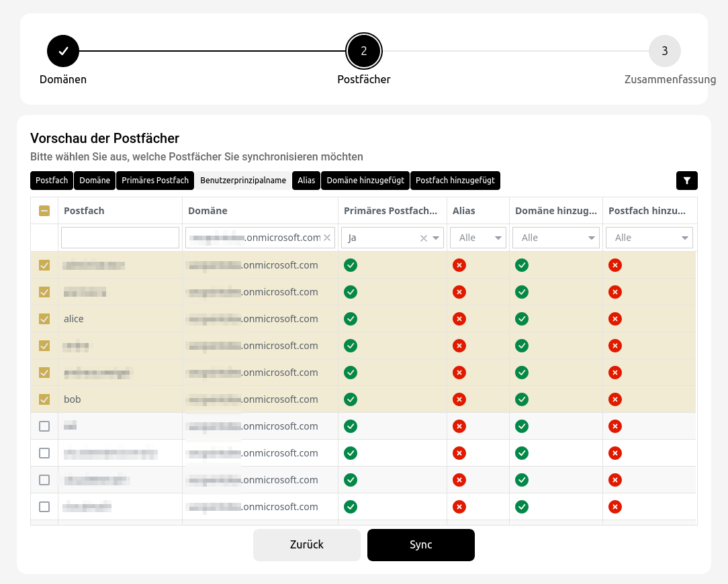
Task: Click the completed Domänen step checkmark circle
Action: (x=63, y=51)
